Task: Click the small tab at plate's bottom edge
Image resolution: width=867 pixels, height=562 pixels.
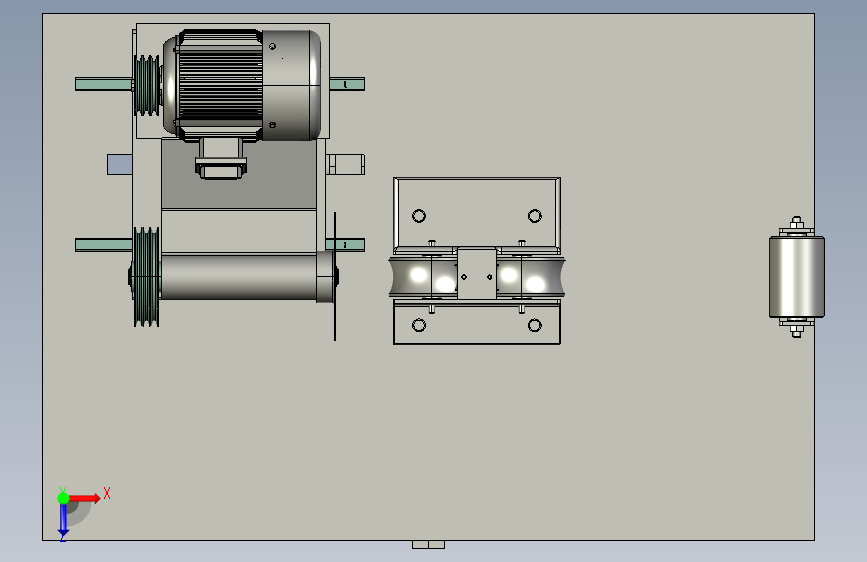Action: click(x=429, y=545)
